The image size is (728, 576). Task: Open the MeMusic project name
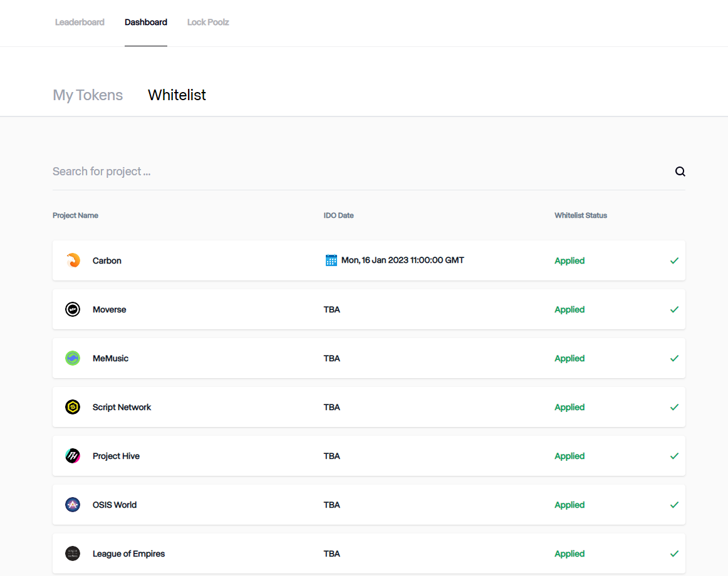[110, 358]
